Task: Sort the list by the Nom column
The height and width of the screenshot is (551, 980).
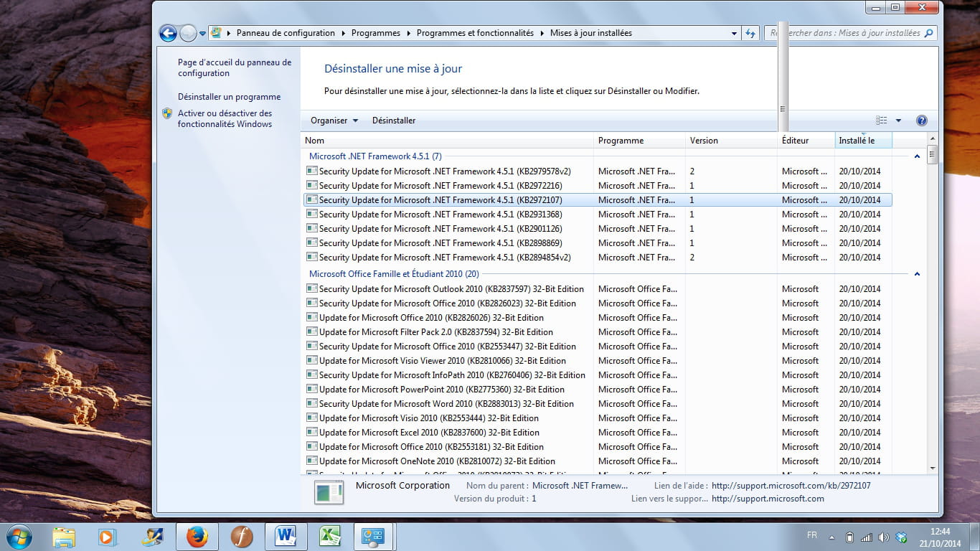Action: [447, 141]
